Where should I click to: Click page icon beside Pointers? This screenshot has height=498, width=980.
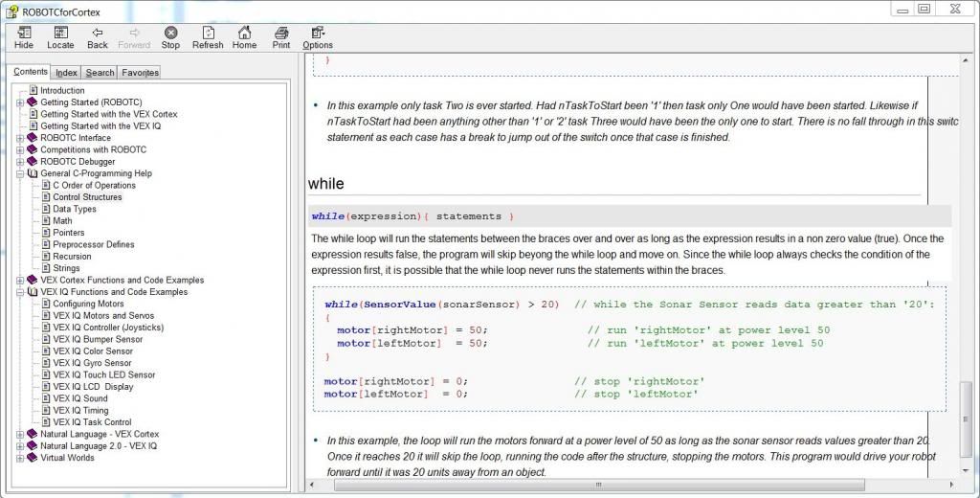[46, 233]
